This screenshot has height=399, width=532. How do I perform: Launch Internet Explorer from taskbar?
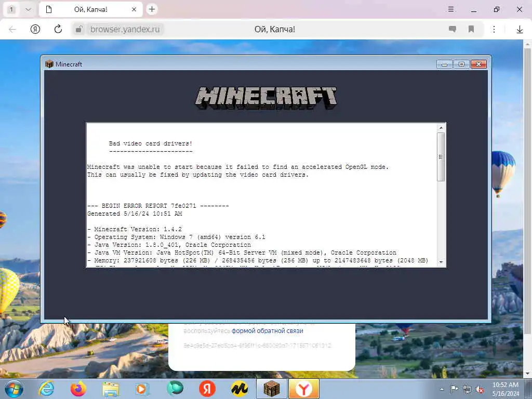(x=46, y=389)
